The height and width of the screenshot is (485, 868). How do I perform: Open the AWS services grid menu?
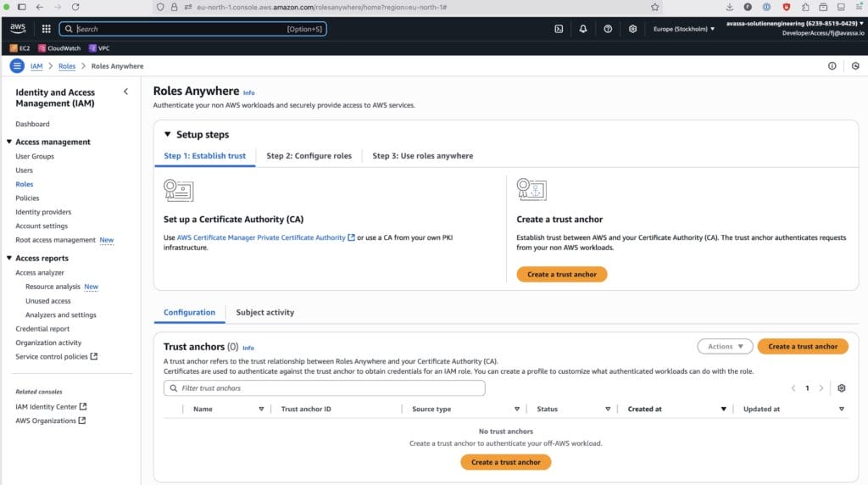tap(46, 29)
